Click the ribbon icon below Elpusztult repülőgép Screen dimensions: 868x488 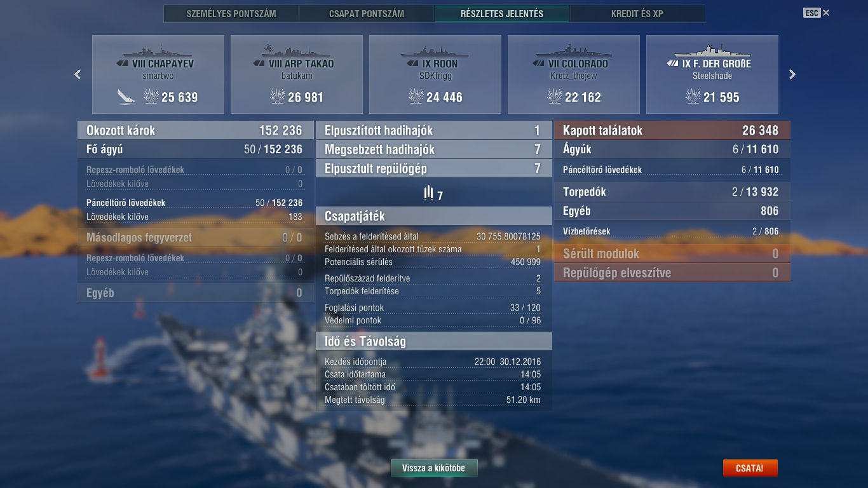coord(428,192)
